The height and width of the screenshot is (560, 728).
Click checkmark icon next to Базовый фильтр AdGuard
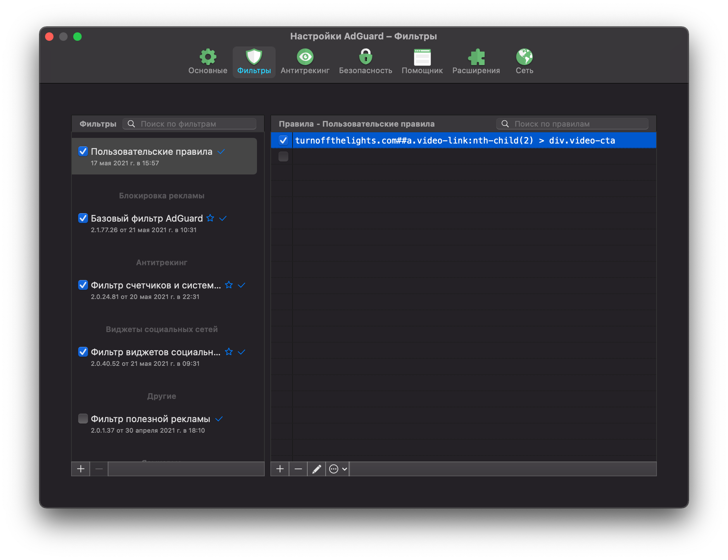coord(223,218)
